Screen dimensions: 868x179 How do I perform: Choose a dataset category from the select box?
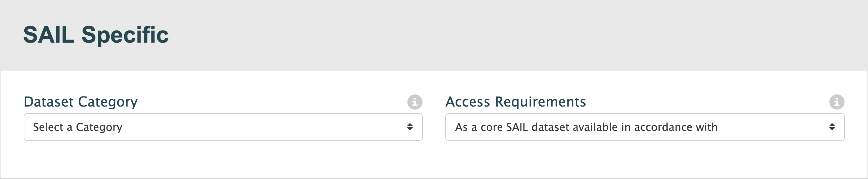pos(223,127)
